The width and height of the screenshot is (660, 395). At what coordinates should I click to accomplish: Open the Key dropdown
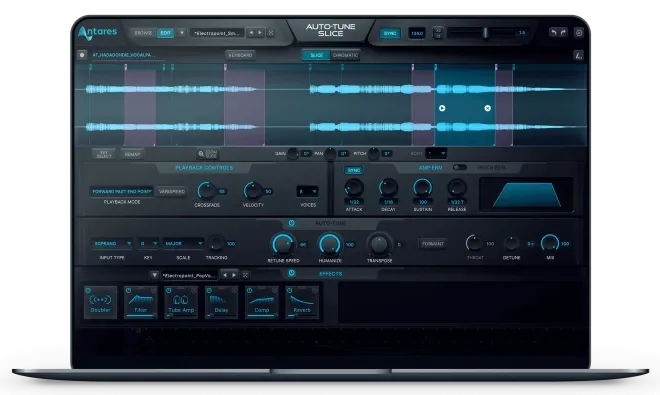(148, 244)
